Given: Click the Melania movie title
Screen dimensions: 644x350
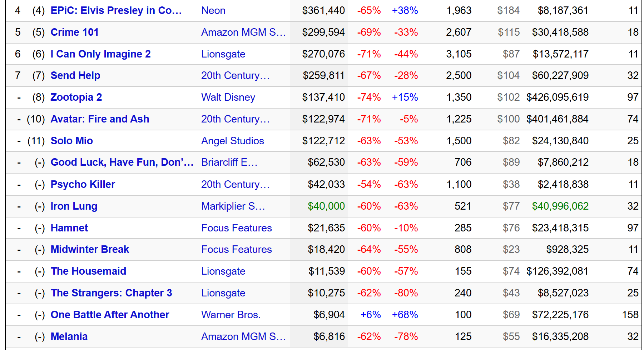Looking at the screenshot, I should (69, 336).
